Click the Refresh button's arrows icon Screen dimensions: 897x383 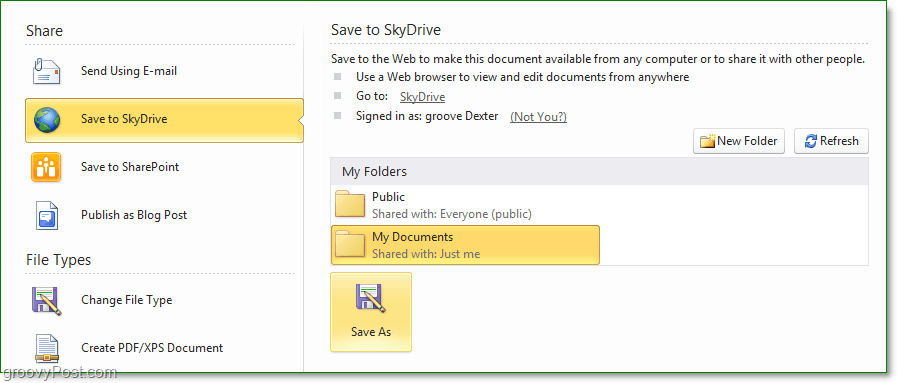pos(812,141)
